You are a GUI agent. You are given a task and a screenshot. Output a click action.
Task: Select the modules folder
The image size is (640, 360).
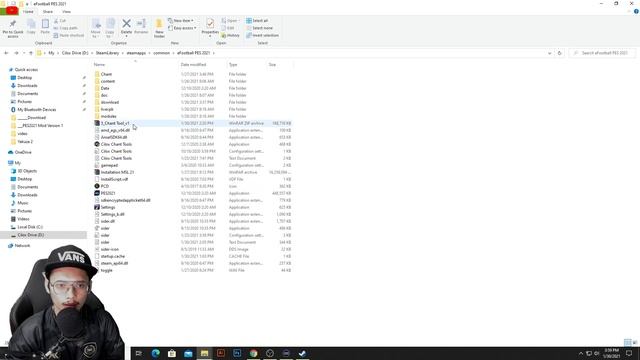coord(109,116)
